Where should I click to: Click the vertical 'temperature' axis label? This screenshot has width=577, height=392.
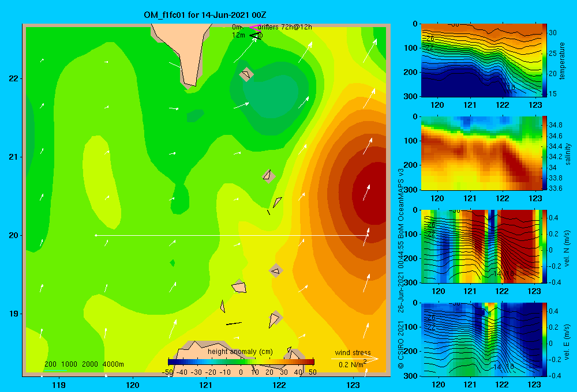(562, 61)
